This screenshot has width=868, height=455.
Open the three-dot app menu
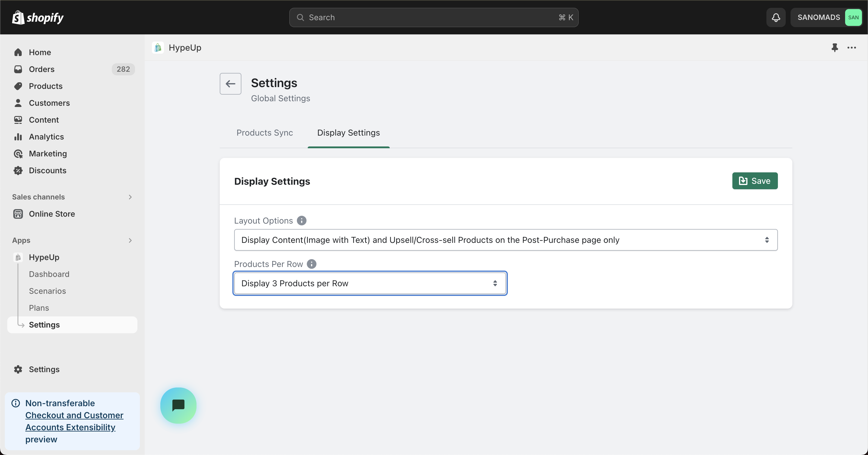click(851, 48)
